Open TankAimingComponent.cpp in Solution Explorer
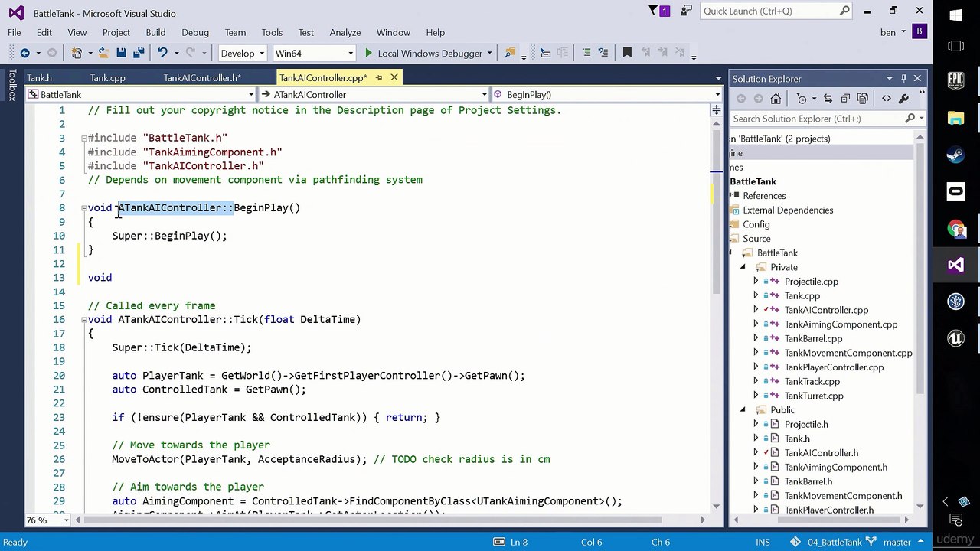 (841, 324)
